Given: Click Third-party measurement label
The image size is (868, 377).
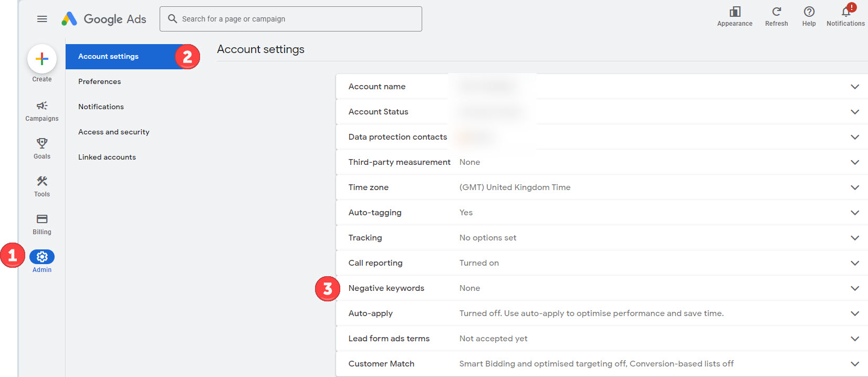Looking at the screenshot, I should pos(399,162).
